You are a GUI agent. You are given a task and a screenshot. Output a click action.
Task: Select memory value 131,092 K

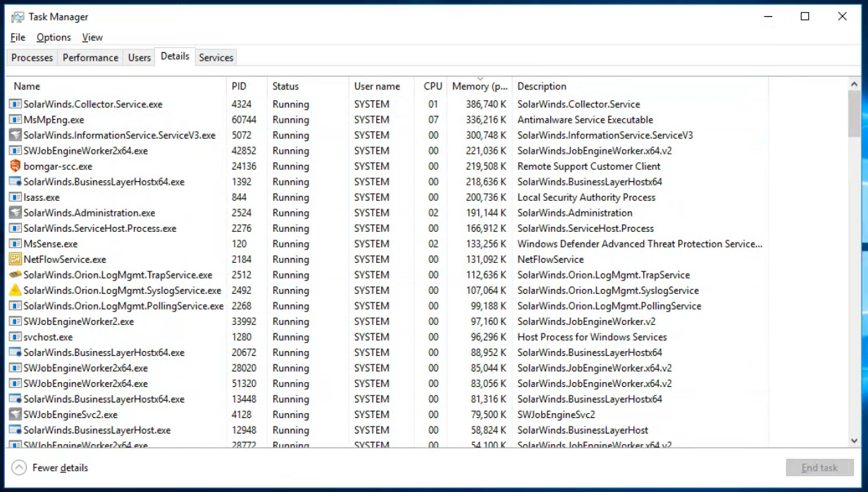pos(486,259)
